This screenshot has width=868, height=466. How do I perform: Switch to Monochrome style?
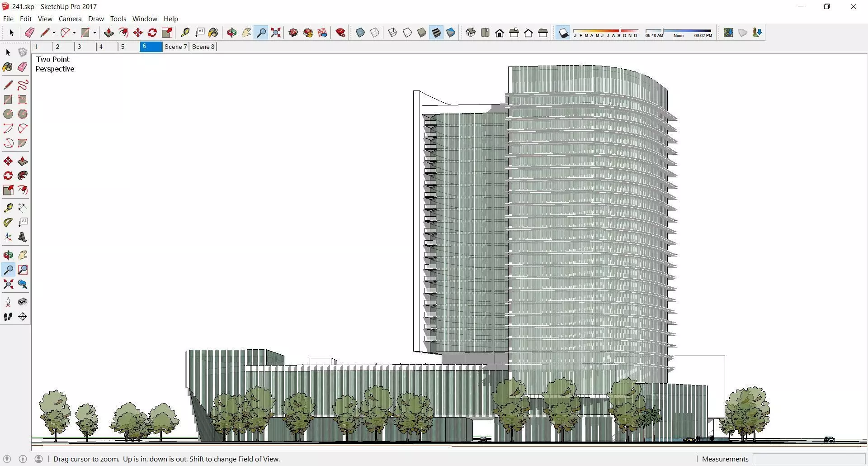451,33
